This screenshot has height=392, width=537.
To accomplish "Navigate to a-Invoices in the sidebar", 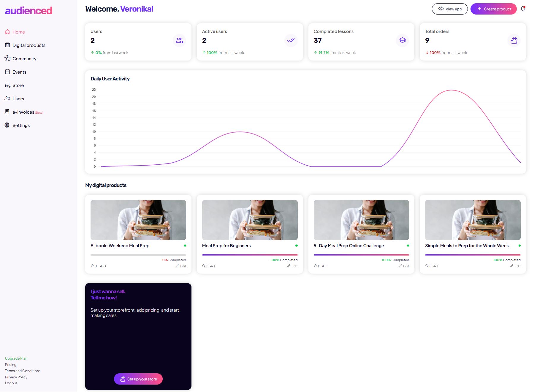I will coord(23,112).
